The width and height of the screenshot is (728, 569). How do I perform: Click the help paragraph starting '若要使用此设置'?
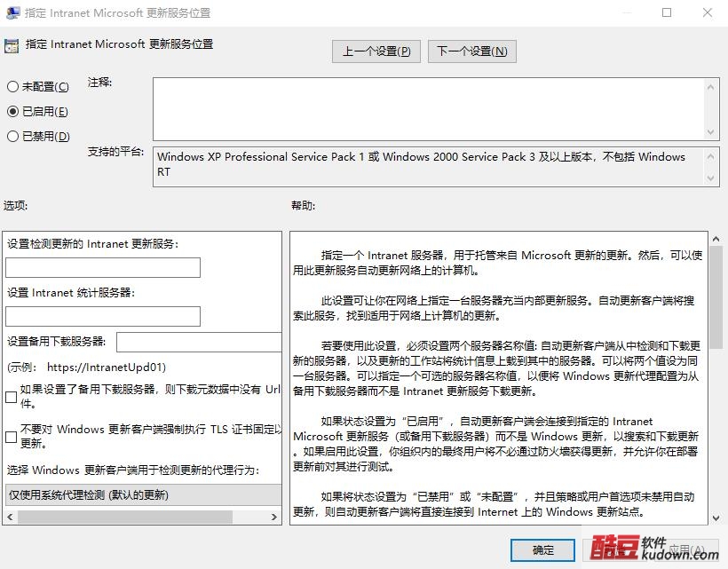497,368
